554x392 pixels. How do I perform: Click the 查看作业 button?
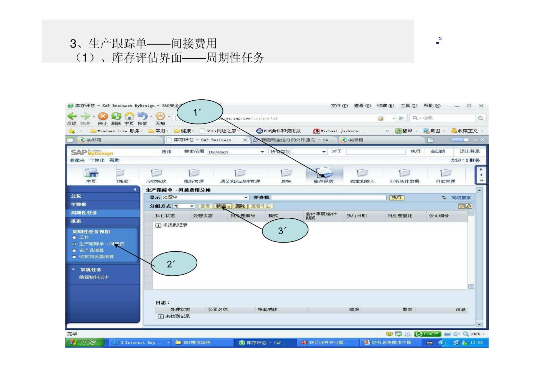(261, 206)
